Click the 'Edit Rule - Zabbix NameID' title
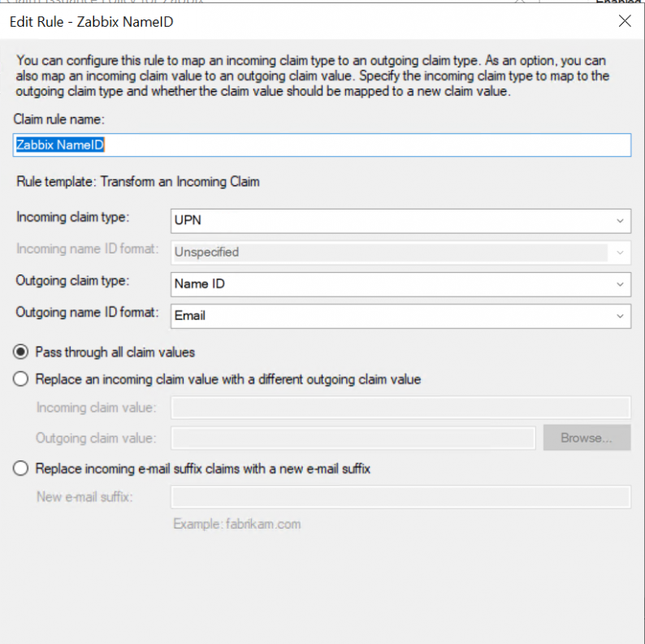The image size is (645, 644). [x=91, y=22]
